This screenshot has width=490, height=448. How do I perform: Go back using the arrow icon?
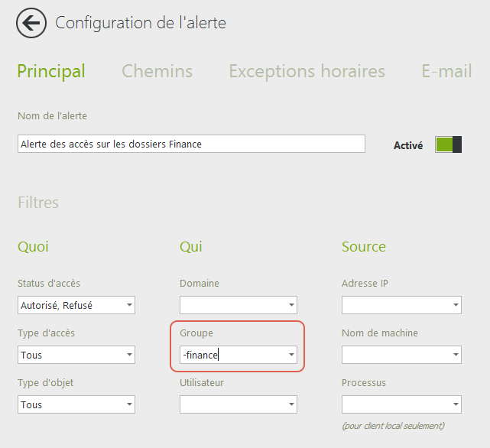click(x=31, y=23)
